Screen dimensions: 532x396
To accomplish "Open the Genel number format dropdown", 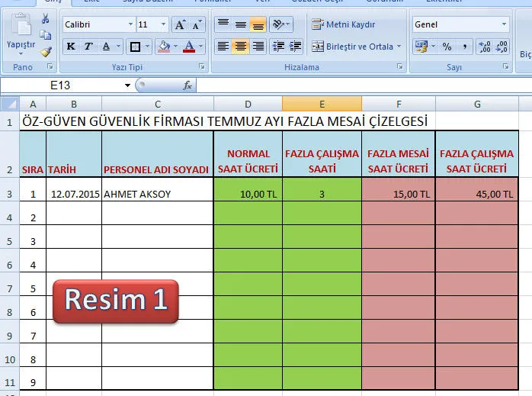I will pos(504,25).
